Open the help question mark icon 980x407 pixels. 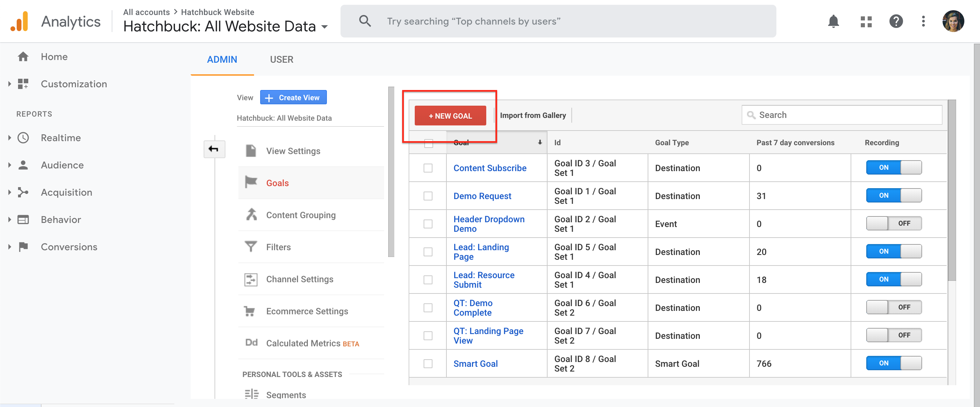(x=896, y=21)
